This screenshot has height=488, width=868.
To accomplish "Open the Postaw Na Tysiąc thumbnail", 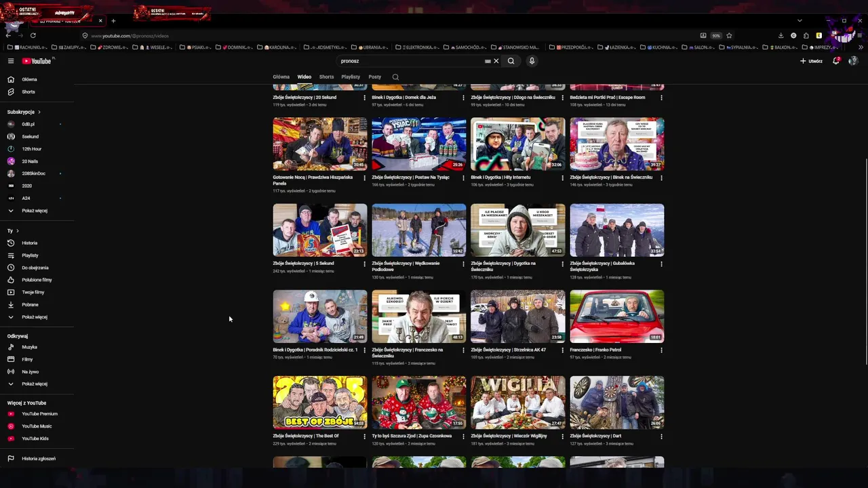I will 419,144.
